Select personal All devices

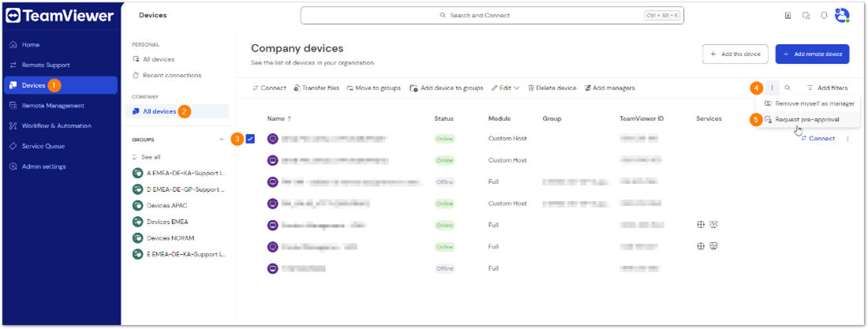[159, 58]
